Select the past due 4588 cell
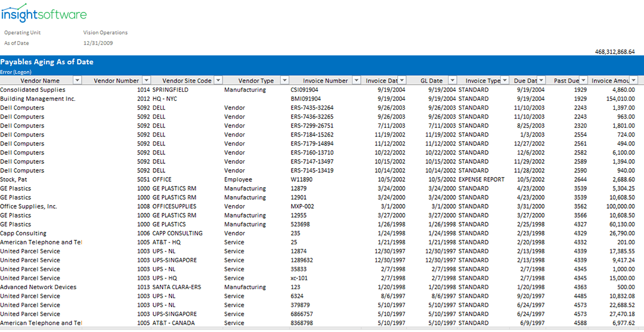The image size is (644, 332). [580, 323]
